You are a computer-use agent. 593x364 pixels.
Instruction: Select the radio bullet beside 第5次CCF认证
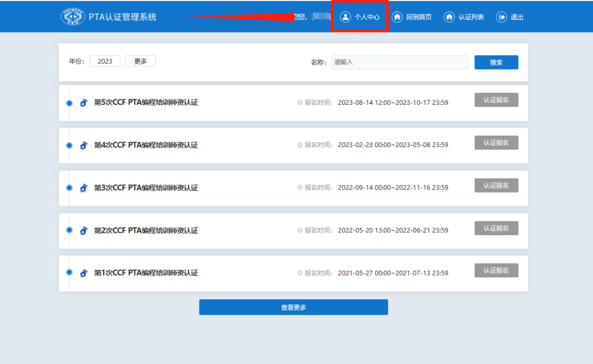[x=68, y=102]
